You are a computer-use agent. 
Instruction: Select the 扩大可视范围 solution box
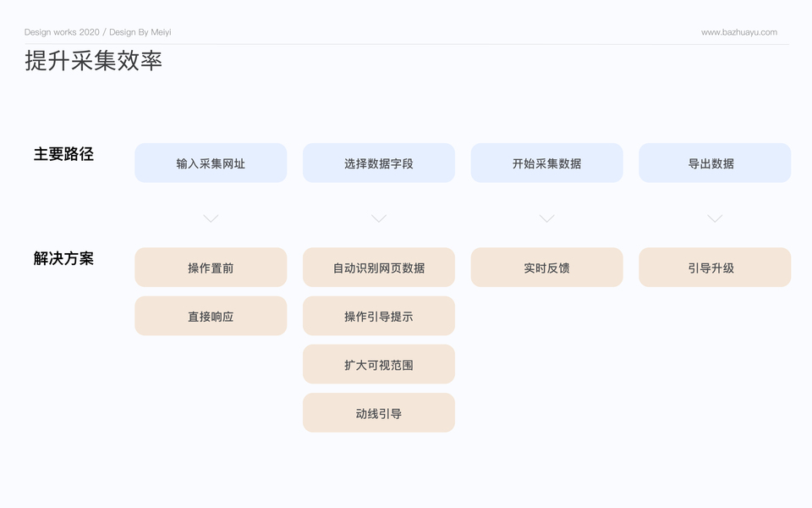pyautogui.click(x=379, y=364)
